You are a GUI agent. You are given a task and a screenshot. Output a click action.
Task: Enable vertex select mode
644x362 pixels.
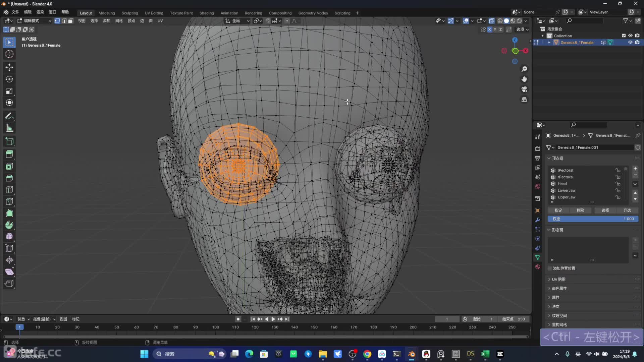57,21
